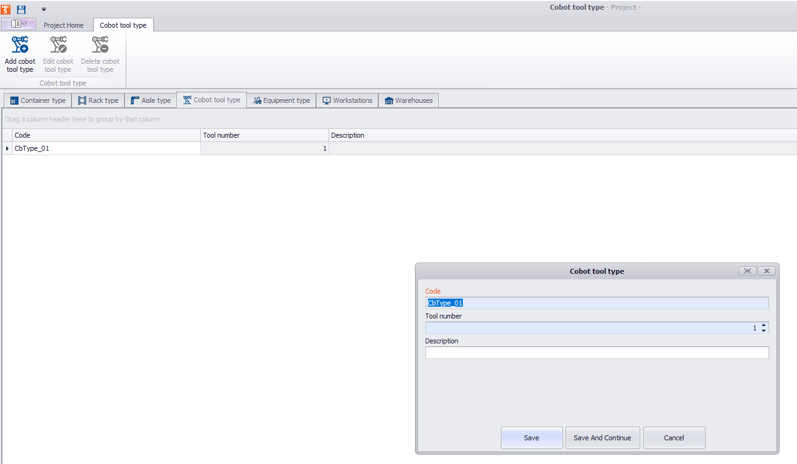The image size is (797, 464).
Task: Click the Delete cobot tool type icon
Action: click(100, 46)
